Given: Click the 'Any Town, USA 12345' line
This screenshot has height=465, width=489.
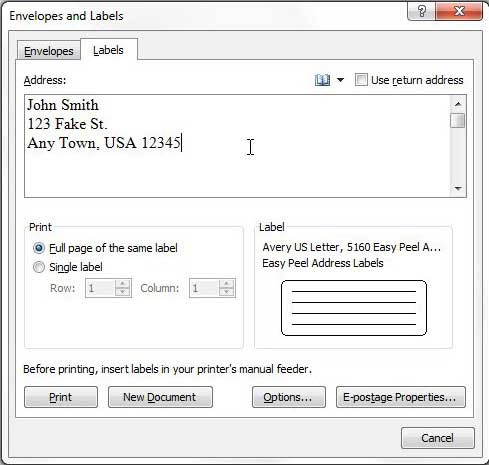Looking at the screenshot, I should [x=104, y=143].
